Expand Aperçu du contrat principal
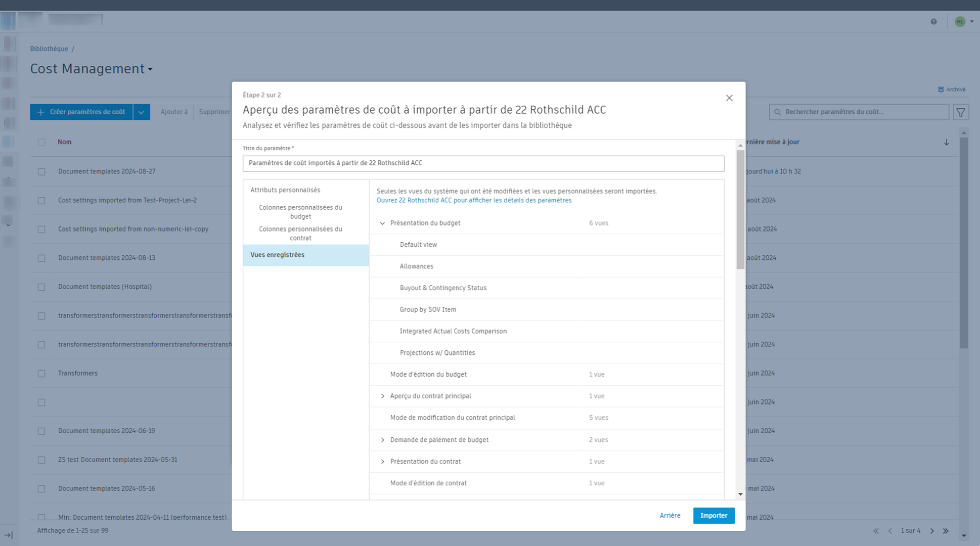The image size is (980, 546). click(382, 396)
